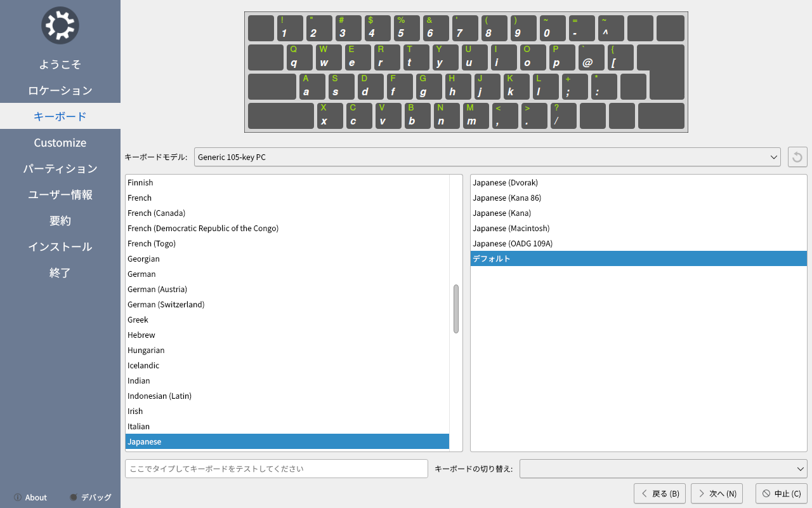Click the layout list scrollbar handle
The width and height of the screenshot is (812, 508).
456,309
